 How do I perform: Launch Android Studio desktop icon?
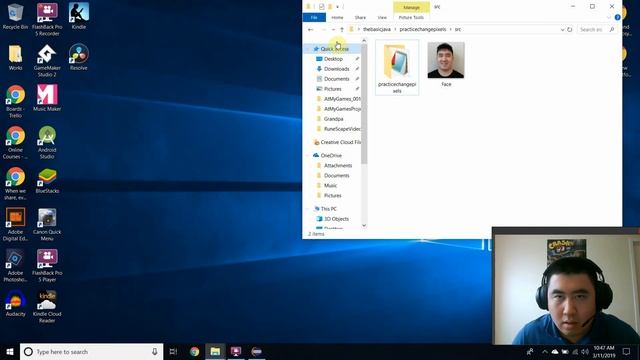pyautogui.click(x=47, y=142)
